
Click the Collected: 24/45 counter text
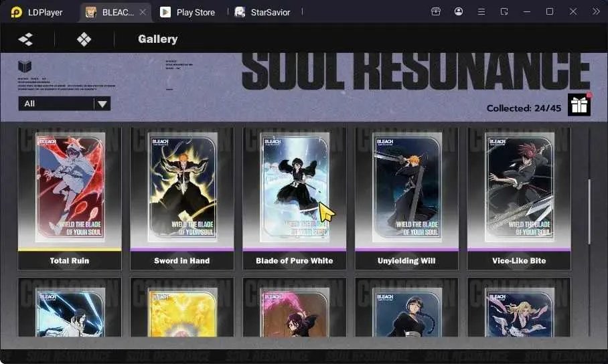(524, 108)
